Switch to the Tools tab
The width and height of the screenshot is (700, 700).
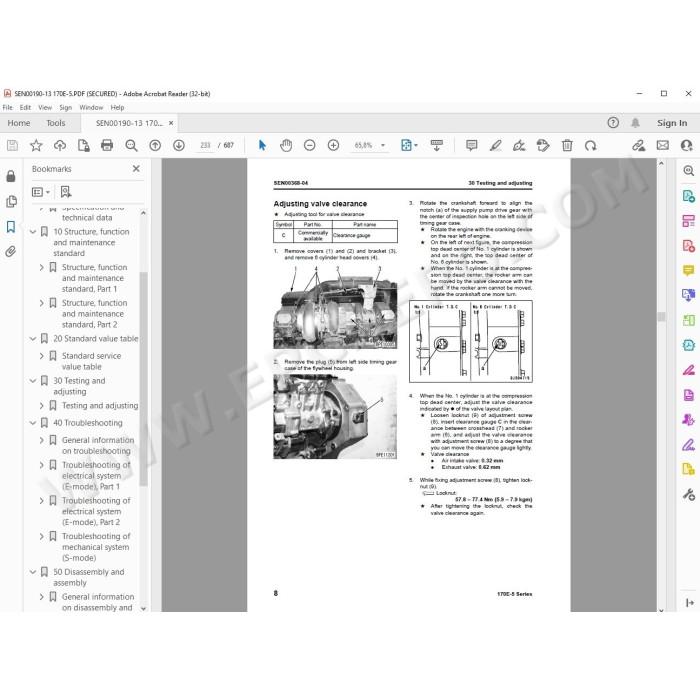tap(56, 123)
